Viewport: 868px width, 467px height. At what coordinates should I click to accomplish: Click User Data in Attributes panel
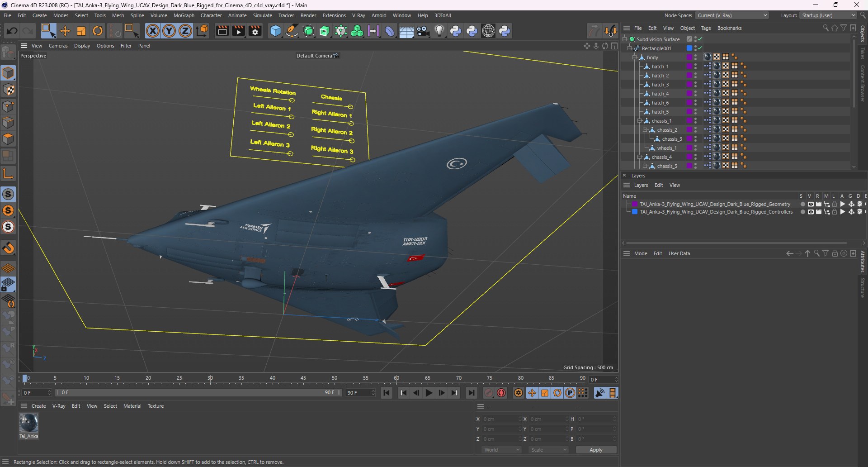[679, 253]
